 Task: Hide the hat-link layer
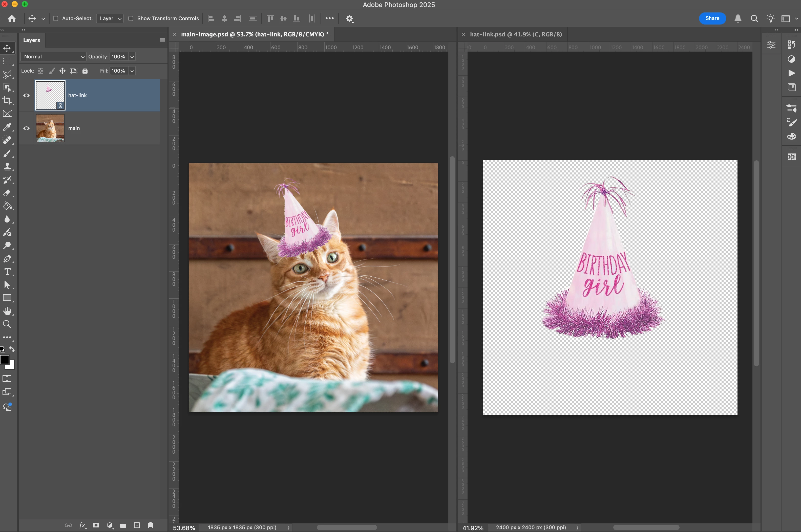click(x=27, y=95)
